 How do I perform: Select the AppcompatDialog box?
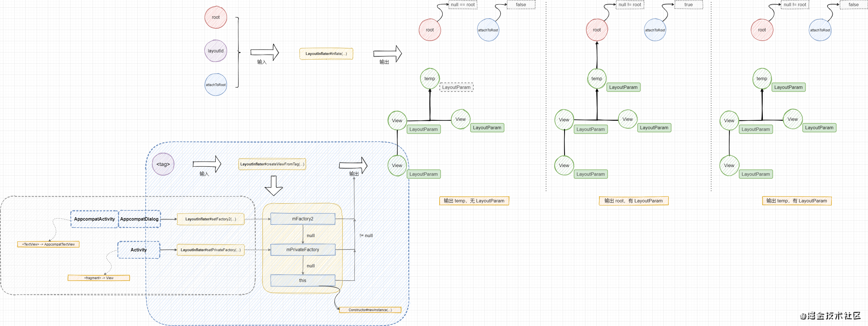(139, 219)
